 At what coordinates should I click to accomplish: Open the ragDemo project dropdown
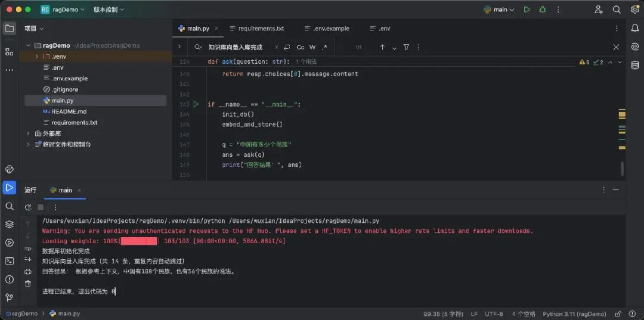coord(63,10)
